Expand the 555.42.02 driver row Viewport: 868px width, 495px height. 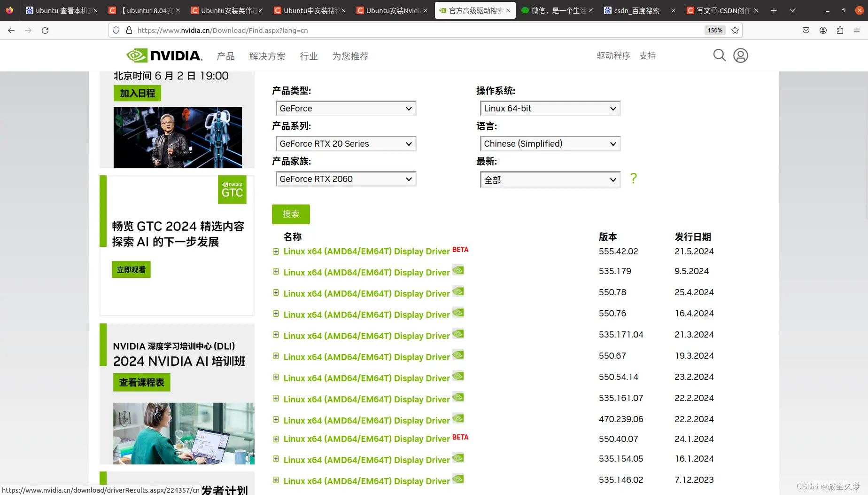click(x=276, y=251)
